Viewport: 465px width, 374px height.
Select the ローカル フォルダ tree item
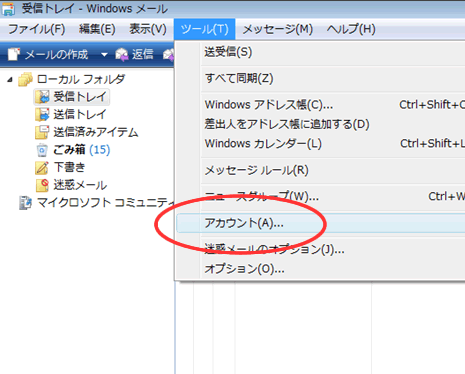click(x=81, y=79)
